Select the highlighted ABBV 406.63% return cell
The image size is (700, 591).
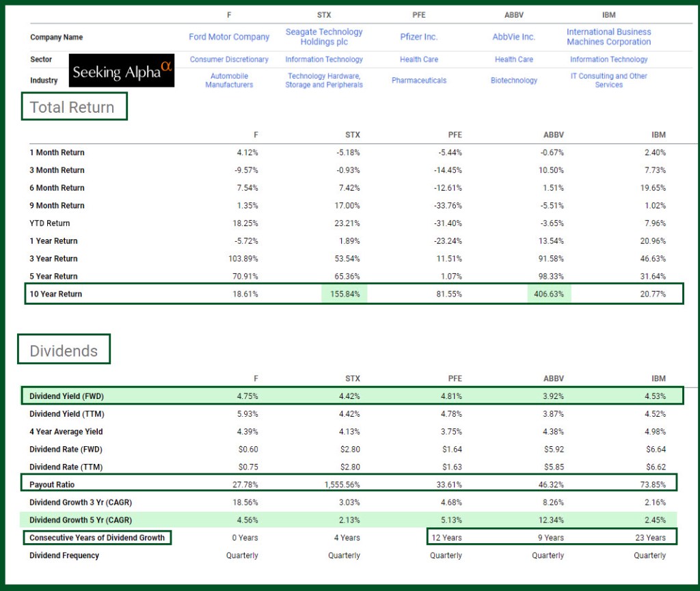(x=548, y=294)
